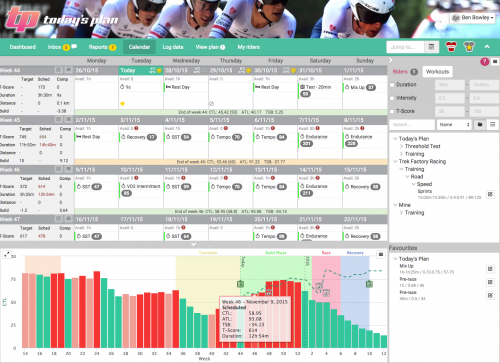Open Week 46 menu icon
The image size is (500, 363).
[x=68, y=169]
